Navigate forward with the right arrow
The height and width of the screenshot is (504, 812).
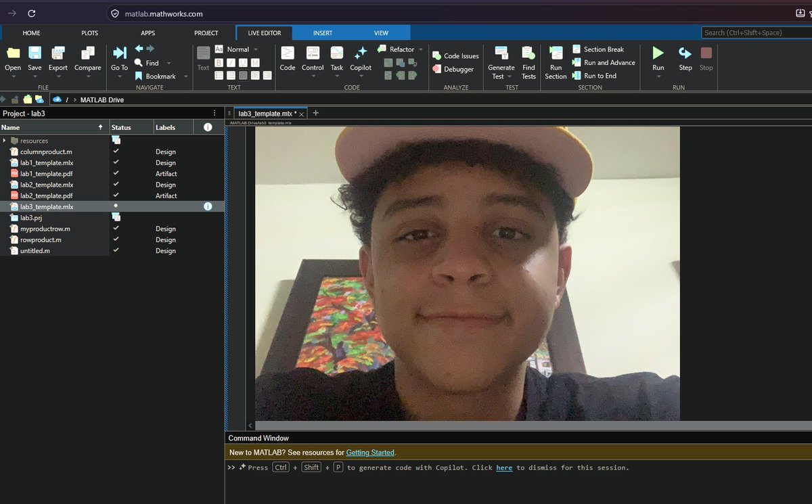click(150, 49)
